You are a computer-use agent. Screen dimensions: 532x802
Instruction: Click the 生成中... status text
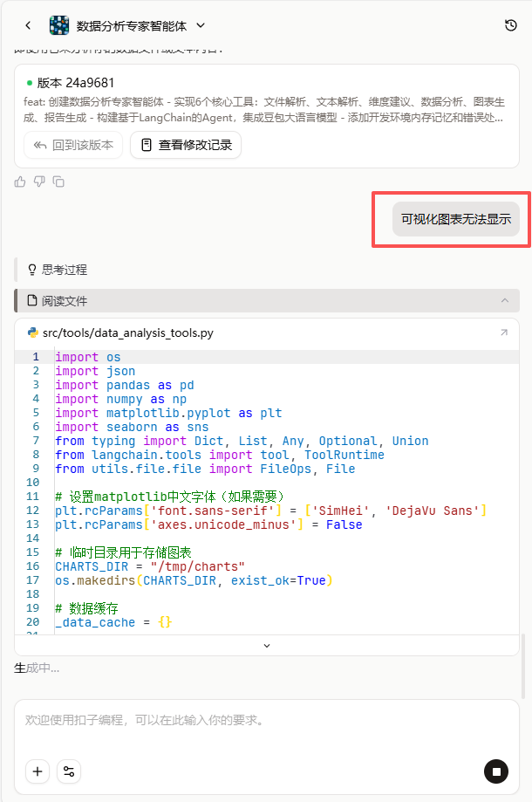coord(37,668)
